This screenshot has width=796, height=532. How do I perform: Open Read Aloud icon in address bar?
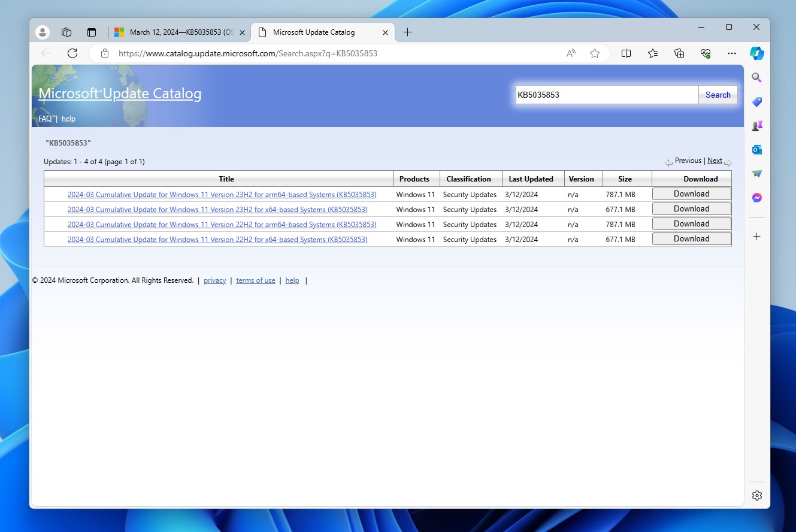click(x=571, y=53)
